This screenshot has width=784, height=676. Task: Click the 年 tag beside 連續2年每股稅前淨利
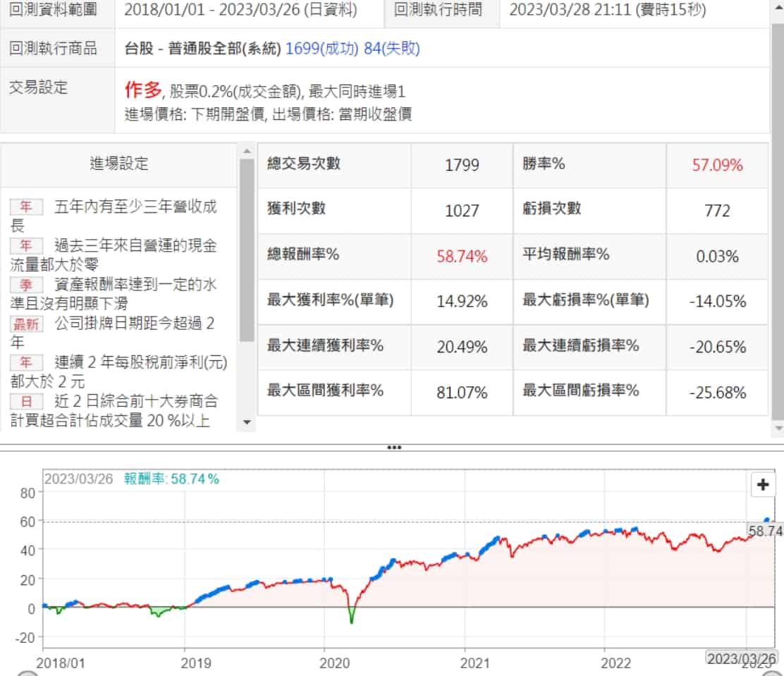tap(25, 362)
